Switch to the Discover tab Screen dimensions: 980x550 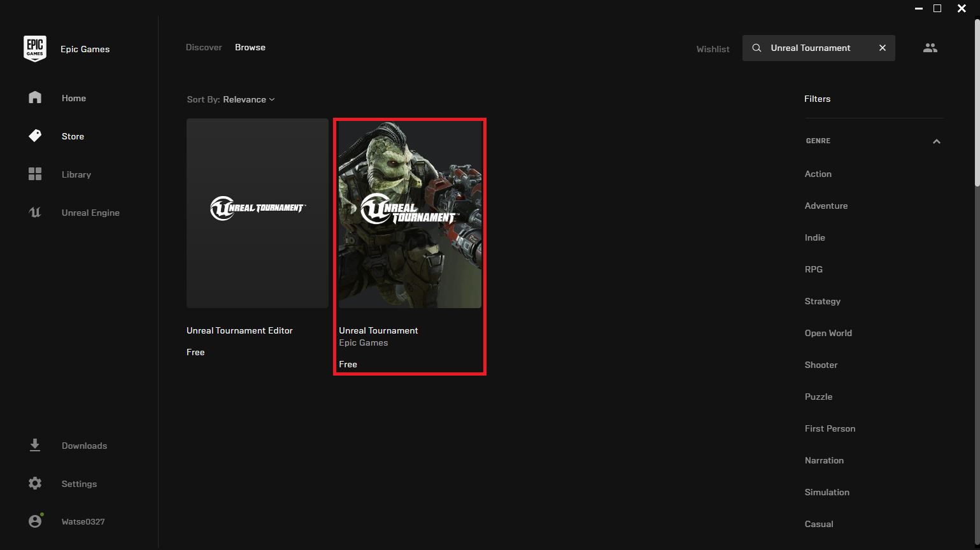[x=204, y=47]
